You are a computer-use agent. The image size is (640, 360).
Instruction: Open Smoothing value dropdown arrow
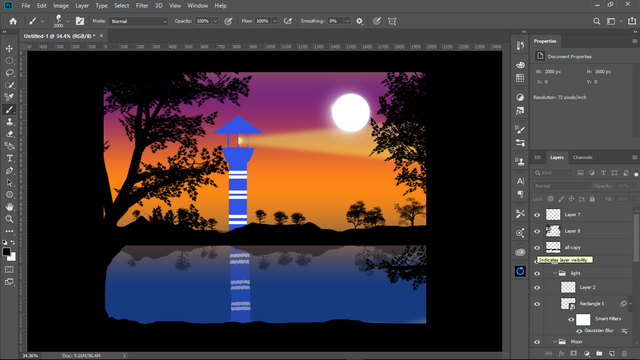[347, 21]
